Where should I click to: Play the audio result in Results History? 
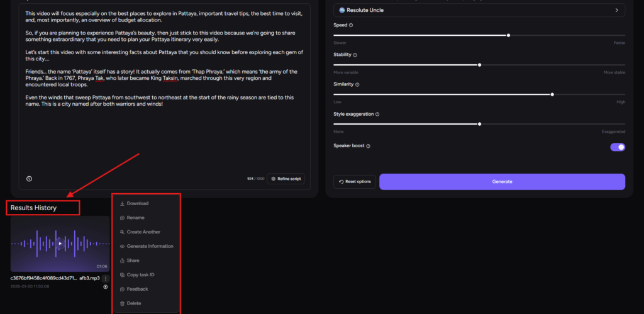click(x=60, y=244)
